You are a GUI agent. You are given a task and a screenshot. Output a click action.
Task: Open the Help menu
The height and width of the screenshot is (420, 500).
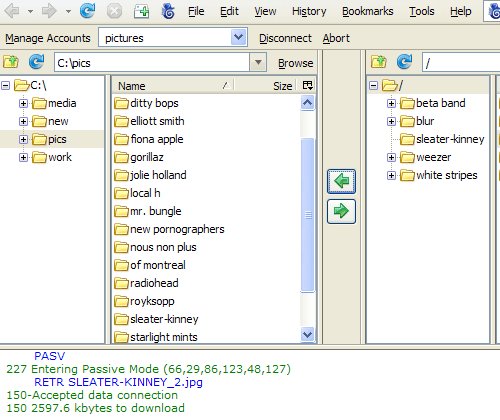[461, 11]
